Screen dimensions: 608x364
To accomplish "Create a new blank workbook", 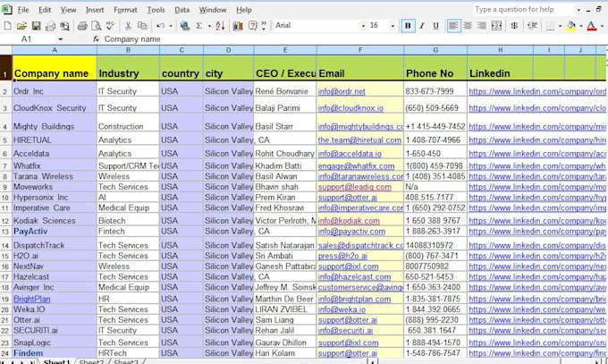I will tap(7, 26).
